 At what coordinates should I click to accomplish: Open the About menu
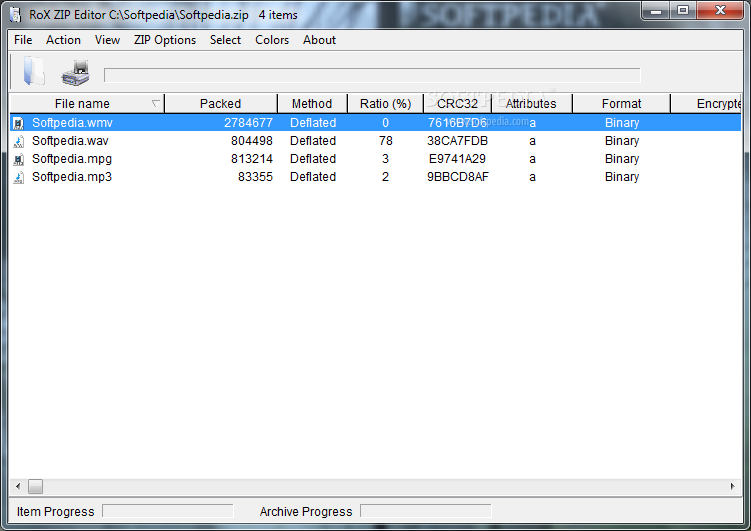(x=319, y=40)
